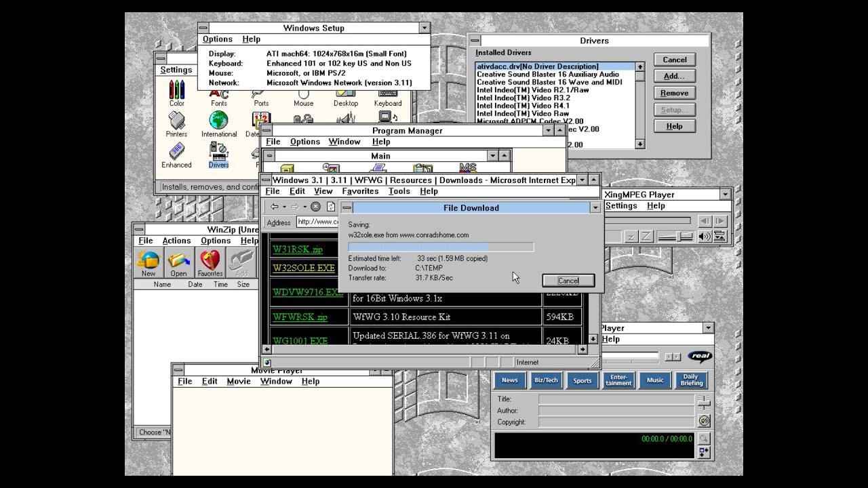Click Internet Explorer vertical scroll-down arrow
868x488 pixels.
593,339
